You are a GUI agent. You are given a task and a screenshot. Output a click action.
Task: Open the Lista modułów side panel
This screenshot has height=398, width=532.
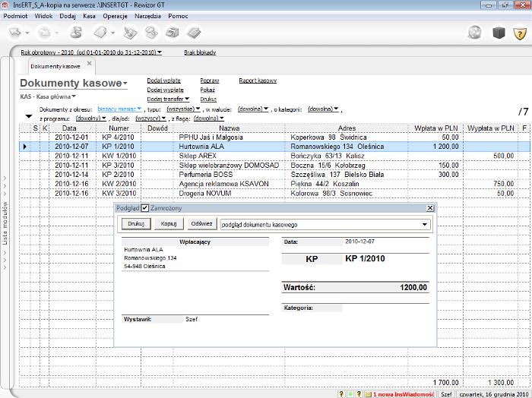pos(5,223)
